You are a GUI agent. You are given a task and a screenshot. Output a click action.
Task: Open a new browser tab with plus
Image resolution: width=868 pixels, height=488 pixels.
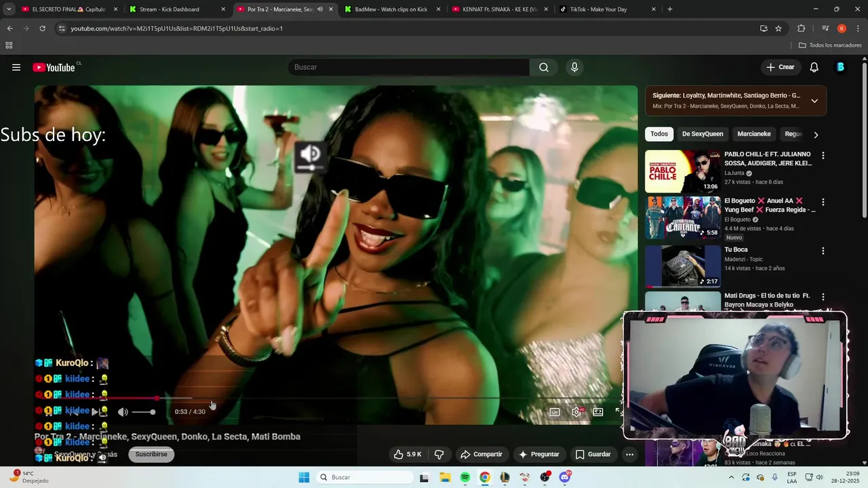pos(670,9)
